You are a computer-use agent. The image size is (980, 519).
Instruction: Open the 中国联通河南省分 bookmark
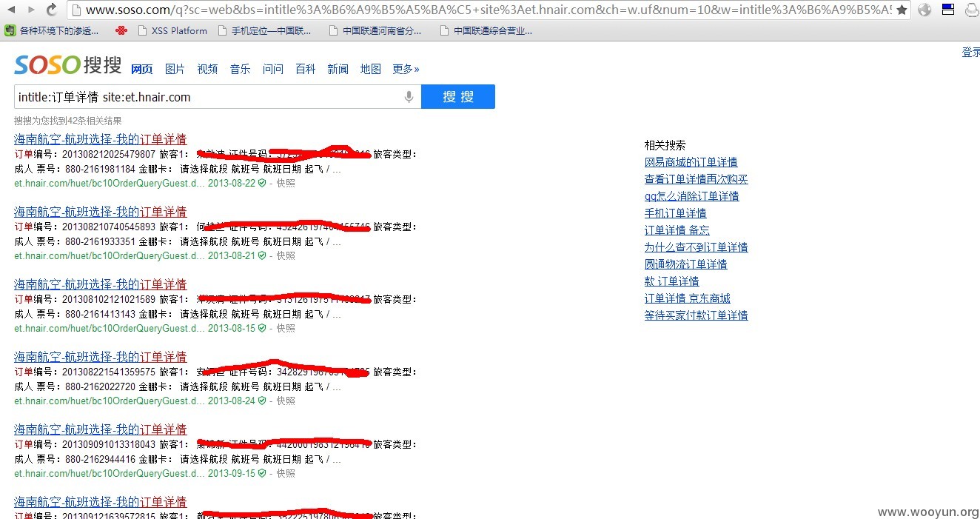click(x=375, y=31)
